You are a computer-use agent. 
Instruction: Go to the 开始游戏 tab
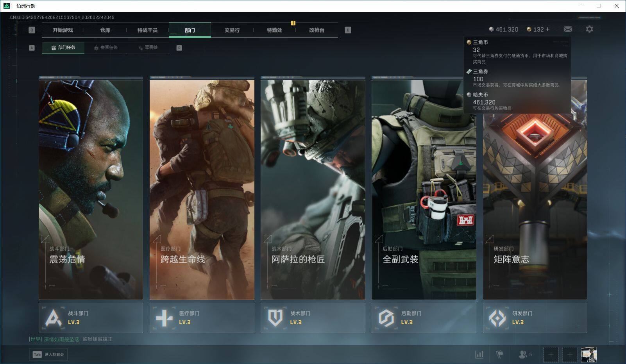(x=63, y=30)
